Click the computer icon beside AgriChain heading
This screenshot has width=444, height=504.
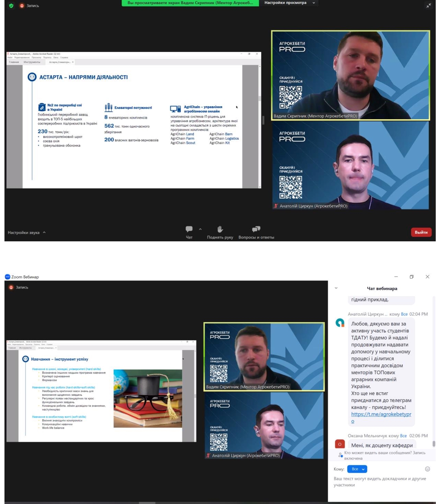pyautogui.click(x=175, y=109)
